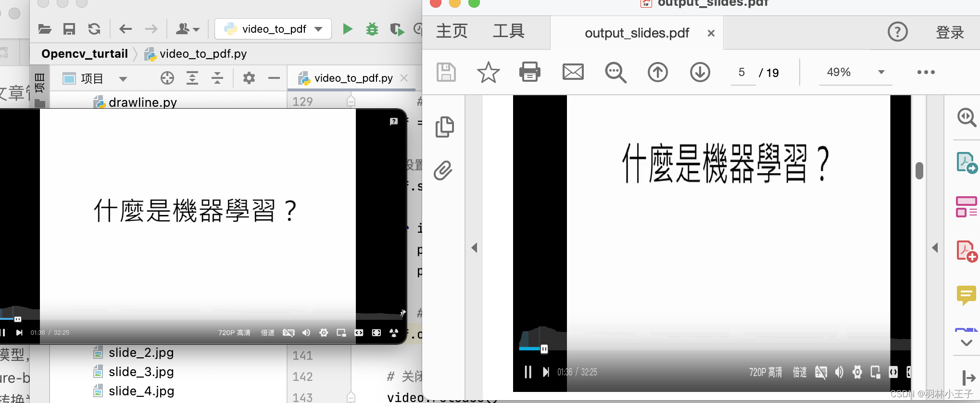The width and height of the screenshot is (980, 403).
Task: Click the locate target crosshair icon
Action: point(167,78)
